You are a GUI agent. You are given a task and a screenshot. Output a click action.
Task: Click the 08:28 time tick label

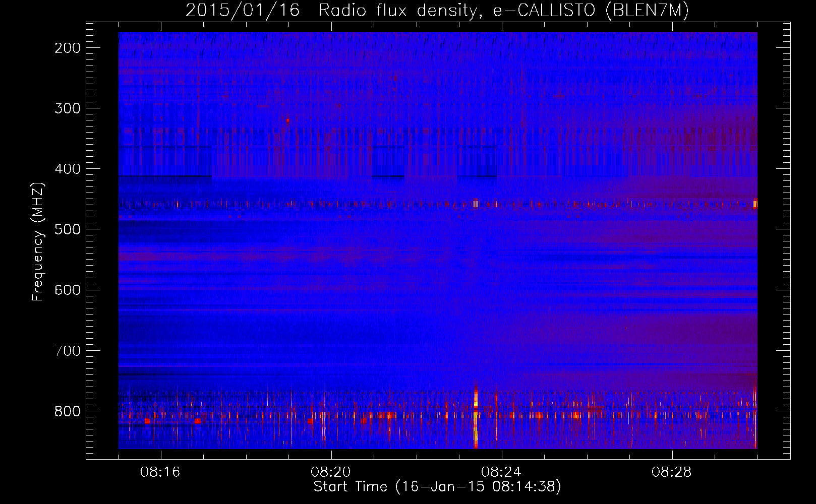[672, 472]
